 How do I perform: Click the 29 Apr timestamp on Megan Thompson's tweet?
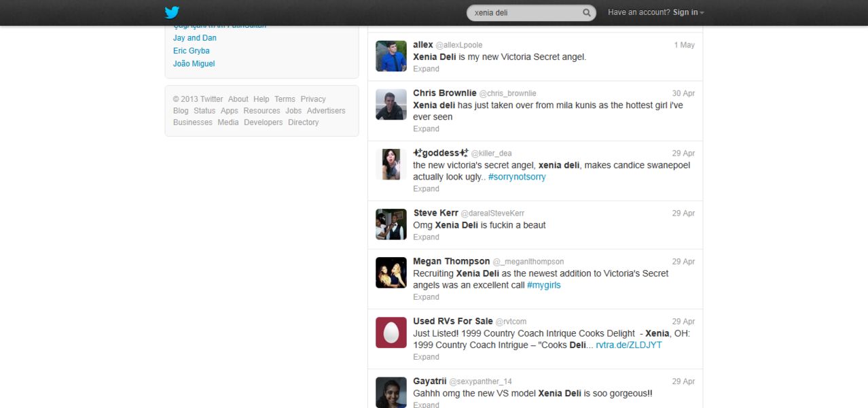[x=683, y=261]
